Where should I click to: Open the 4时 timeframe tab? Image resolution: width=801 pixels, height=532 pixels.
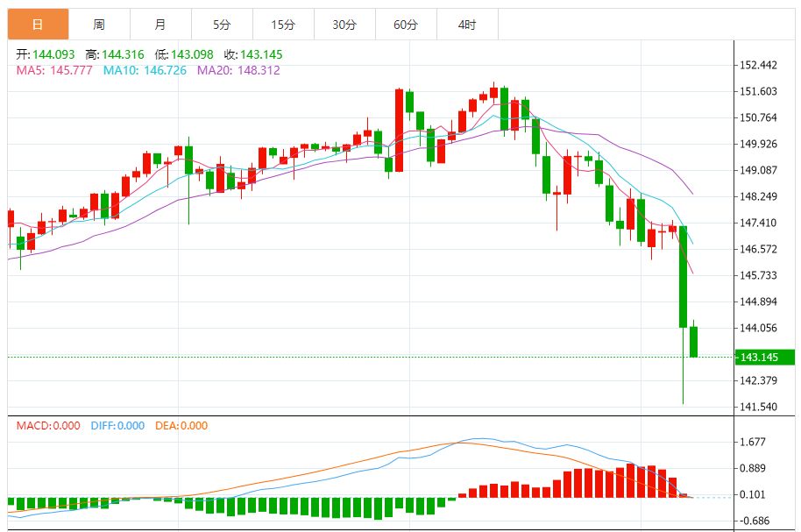pos(467,24)
